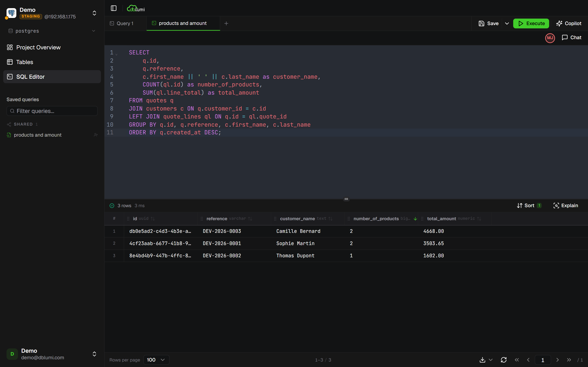Execute the current SQL query
The width and height of the screenshot is (588, 367).
pyautogui.click(x=531, y=23)
